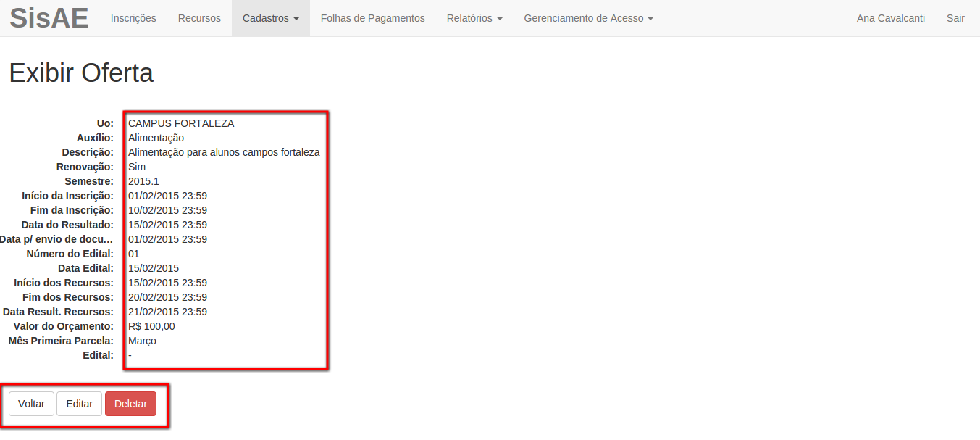Select the Auxílio value 'Alimentação'
Screen dimensions: 980x440
(x=156, y=138)
